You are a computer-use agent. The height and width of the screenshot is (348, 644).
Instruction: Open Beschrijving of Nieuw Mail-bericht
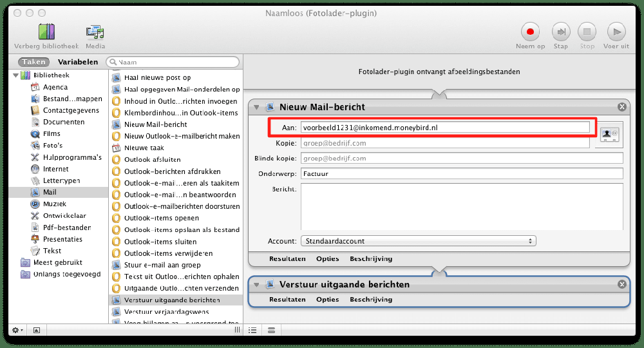(371, 259)
